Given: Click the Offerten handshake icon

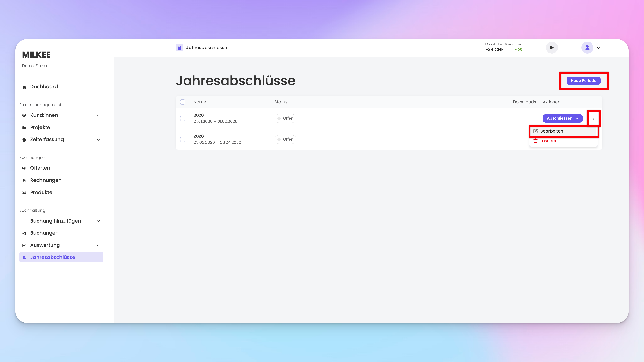Looking at the screenshot, I should pyautogui.click(x=24, y=168).
